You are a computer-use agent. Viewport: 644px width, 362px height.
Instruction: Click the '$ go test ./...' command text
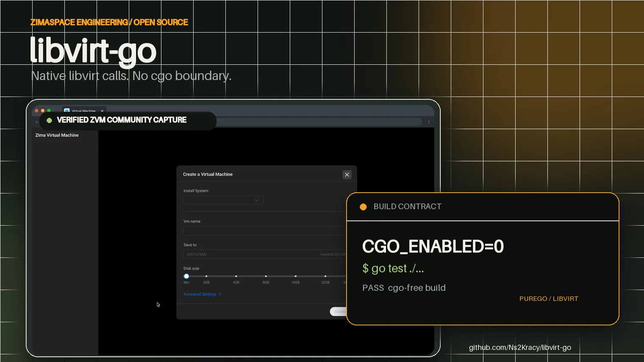(393, 268)
